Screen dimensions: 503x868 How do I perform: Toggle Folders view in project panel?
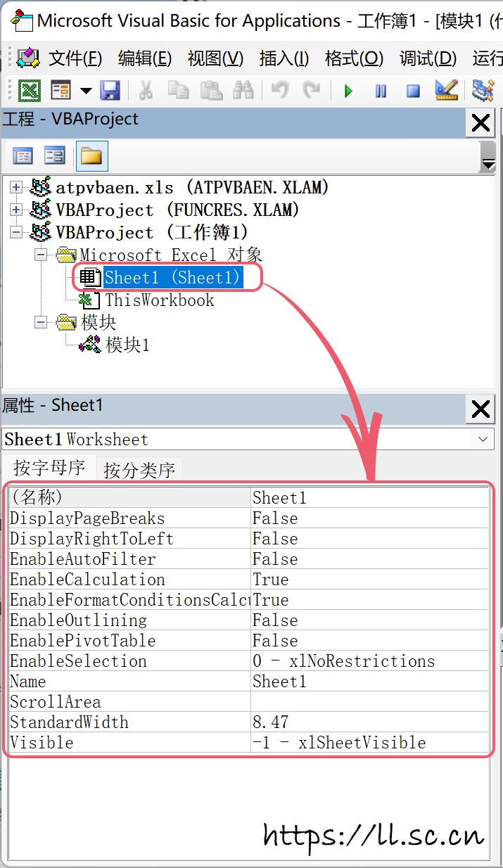(91, 155)
